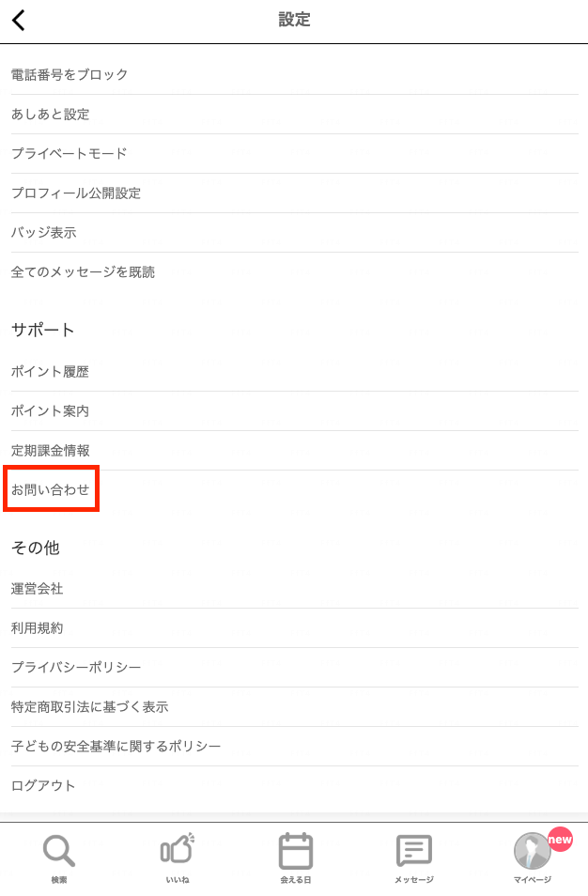Viewport: 588px width, 896px height.
Task: Open バッジ表示 setting
Action: [x=295, y=233]
